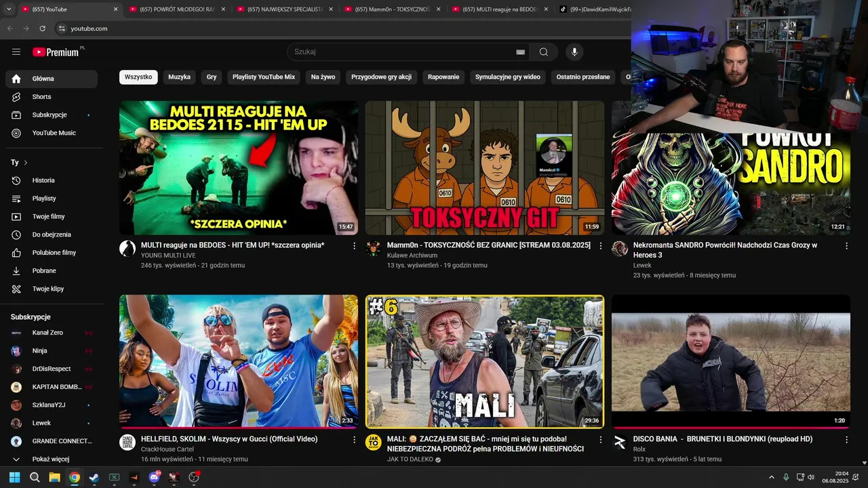868x488 pixels.
Task: Open the DrDisRespect subscription
Action: tap(52, 369)
